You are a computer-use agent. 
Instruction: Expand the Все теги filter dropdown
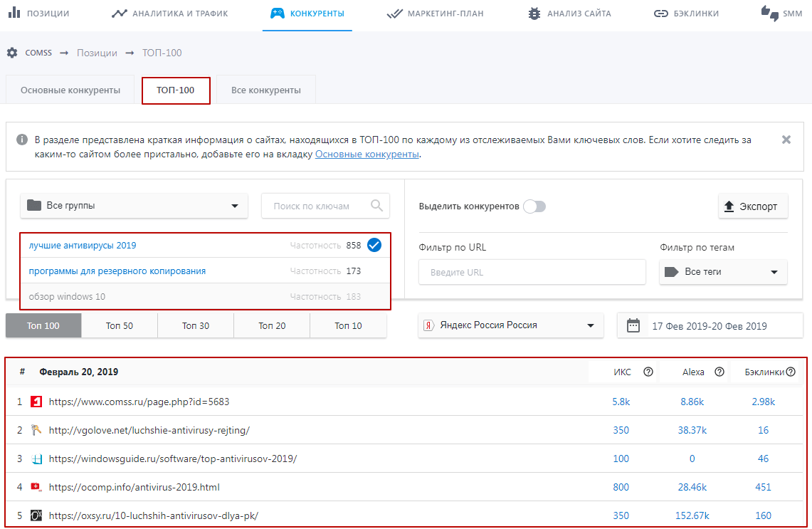coord(723,272)
